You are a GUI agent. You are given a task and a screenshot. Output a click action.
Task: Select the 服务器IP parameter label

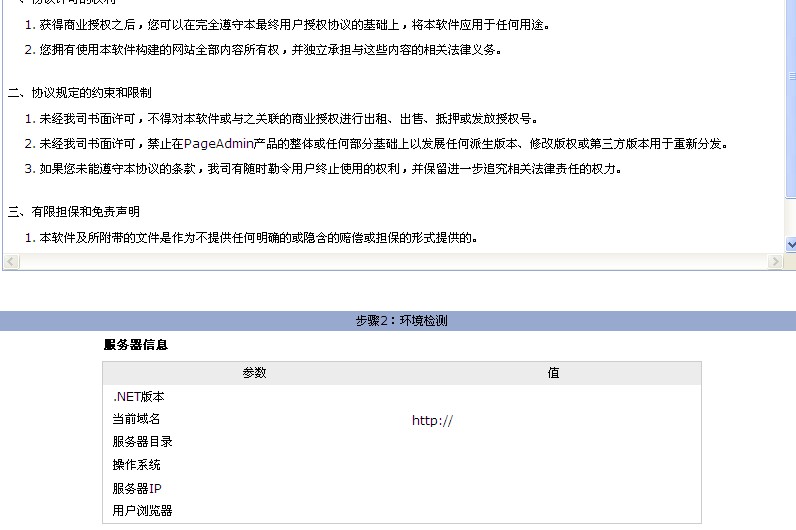(137, 488)
